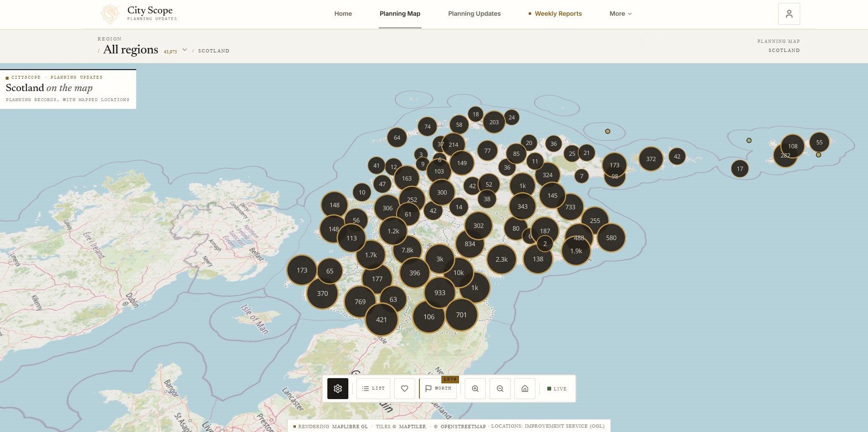Screen dimensions: 868x432
Task: Click the City Scope logo
Action: pos(139,13)
